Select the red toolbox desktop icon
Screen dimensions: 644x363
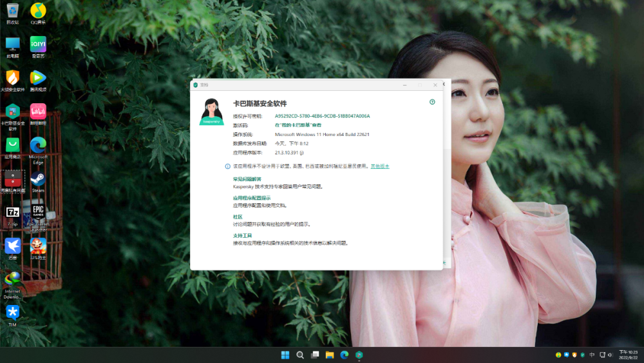click(x=13, y=182)
